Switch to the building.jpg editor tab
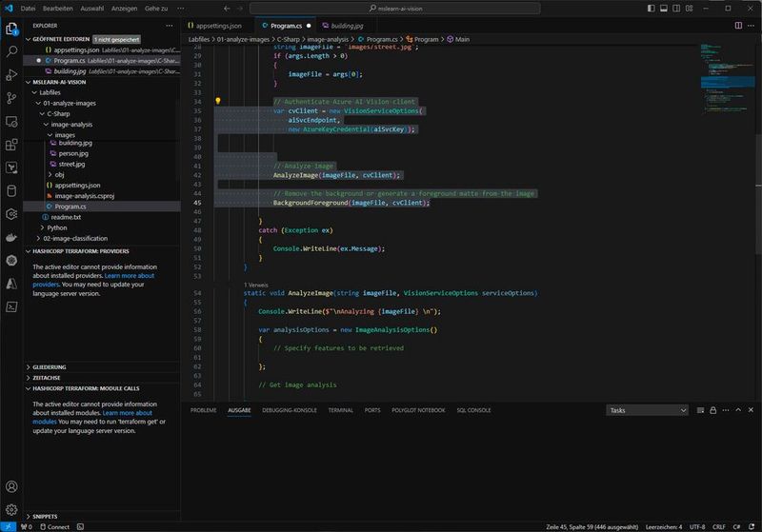This screenshot has width=762, height=532. [x=347, y=26]
